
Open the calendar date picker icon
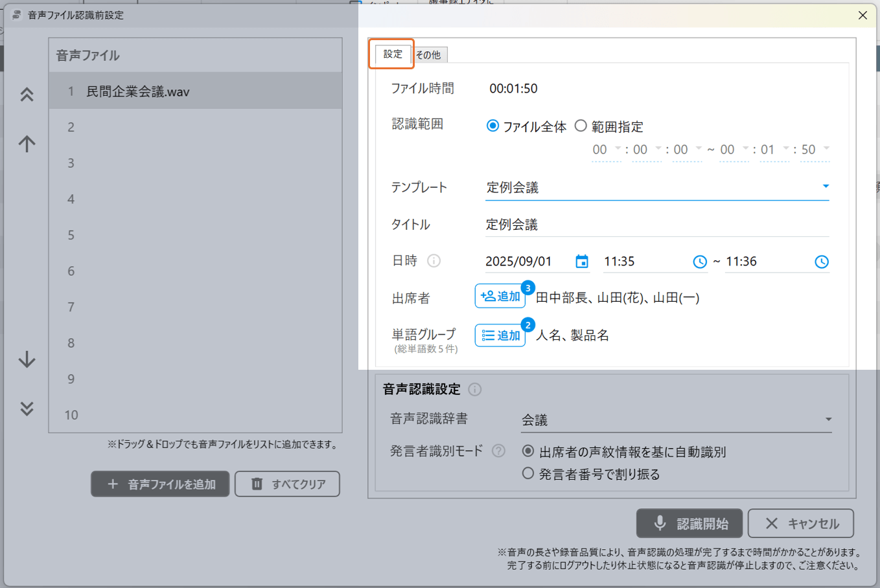tap(582, 262)
